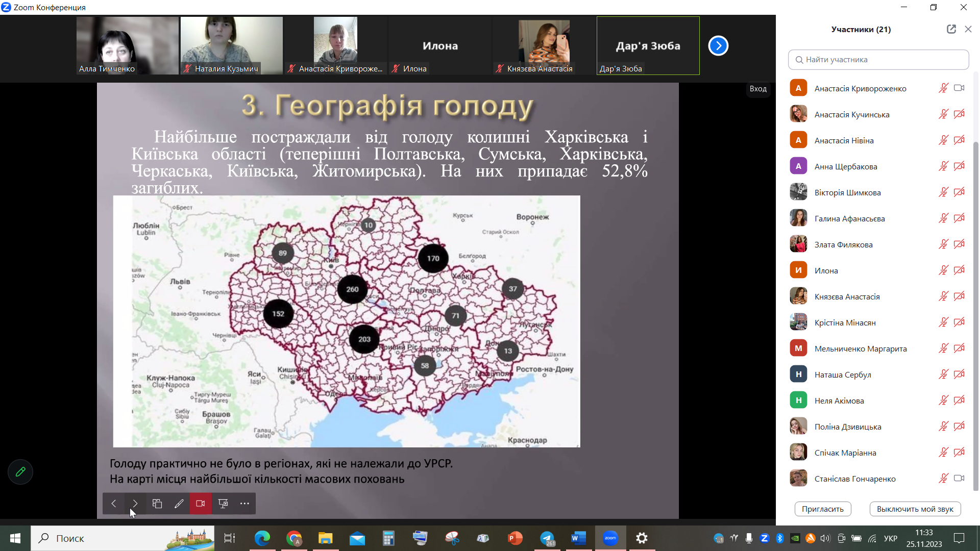Advance to next slide in presentation toolbar

(135, 504)
